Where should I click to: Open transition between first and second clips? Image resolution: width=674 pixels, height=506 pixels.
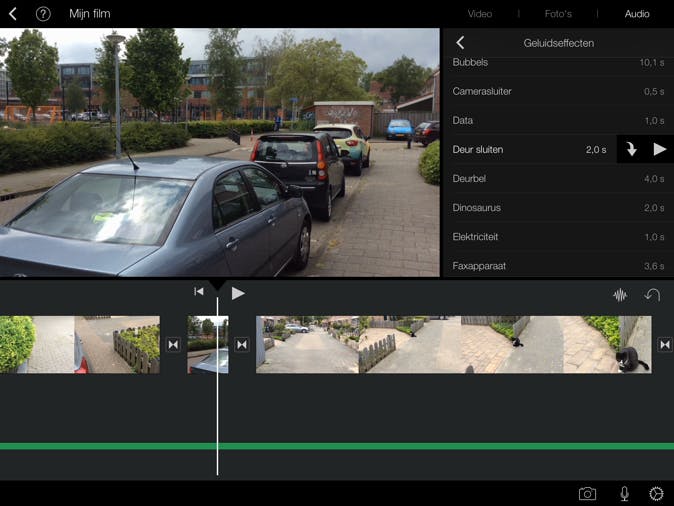click(x=173, y=344)
